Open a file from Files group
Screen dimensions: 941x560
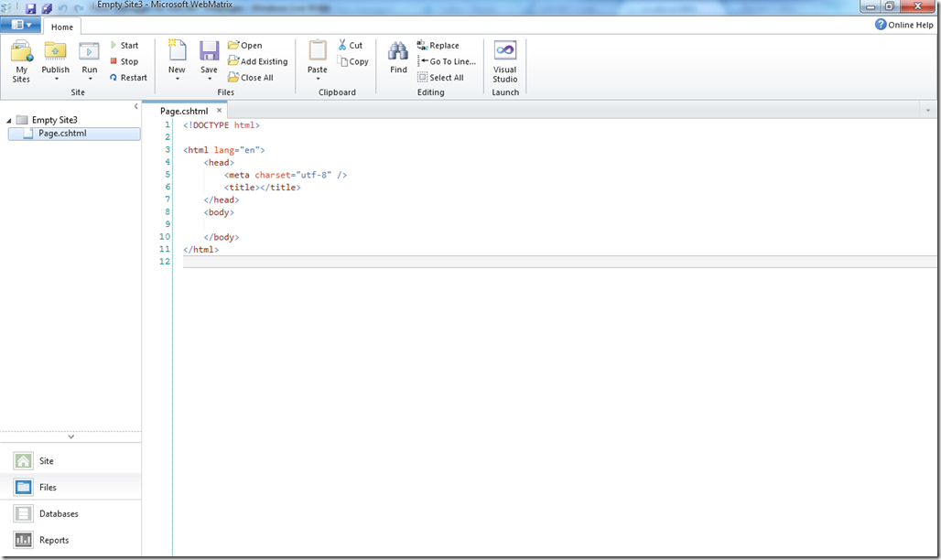click(244, 46)
